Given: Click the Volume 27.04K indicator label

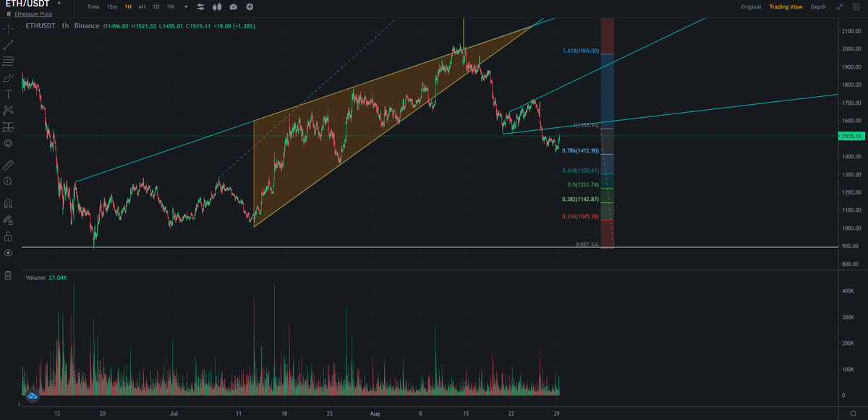Looking at the screenshot, I should 46,278.
